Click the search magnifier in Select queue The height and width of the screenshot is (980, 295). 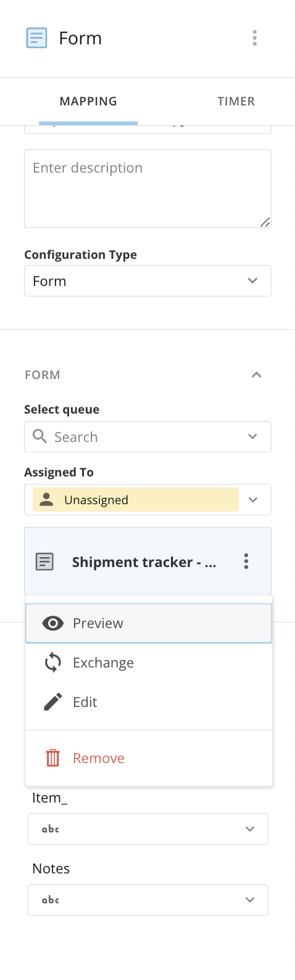(x=40, y=436)
